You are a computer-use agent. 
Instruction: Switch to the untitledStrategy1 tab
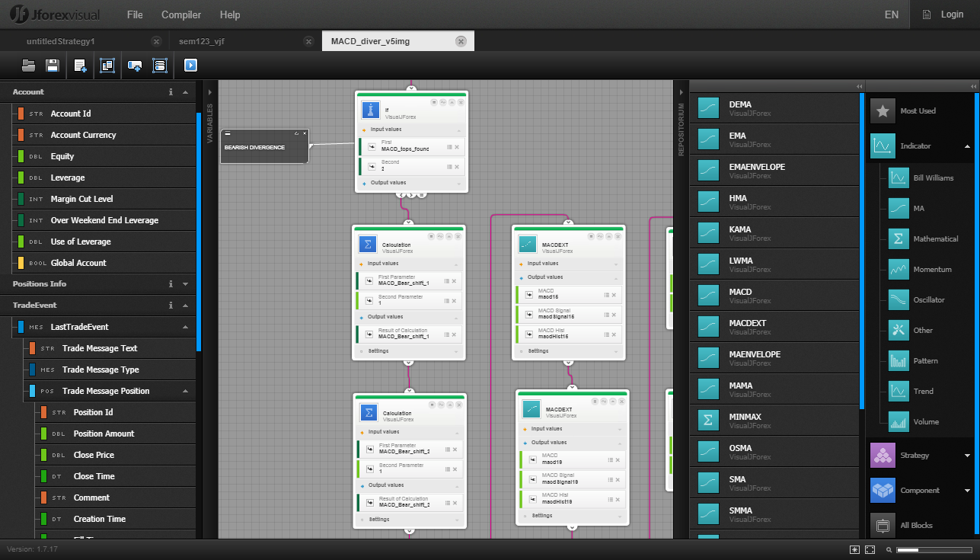tap(61, 41)
